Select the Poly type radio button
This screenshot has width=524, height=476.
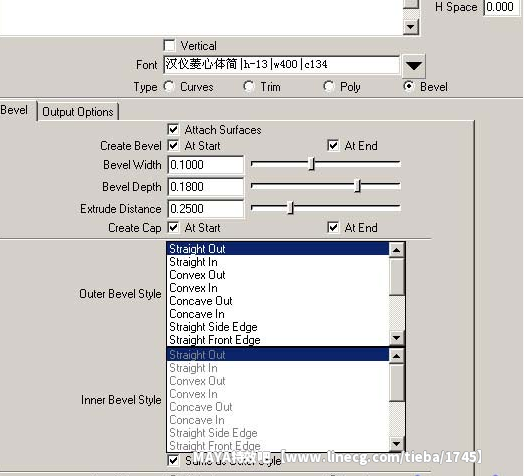click(x=329, y=87)
